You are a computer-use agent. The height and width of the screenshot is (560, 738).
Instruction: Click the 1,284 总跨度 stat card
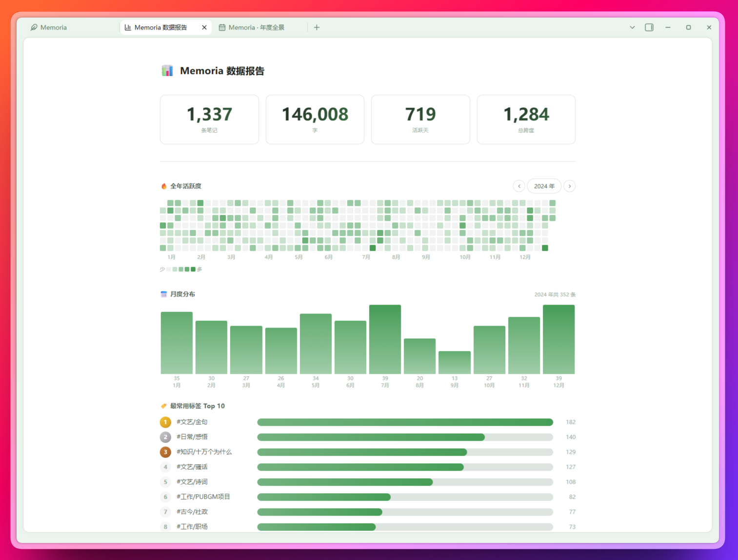pos(526,119)
